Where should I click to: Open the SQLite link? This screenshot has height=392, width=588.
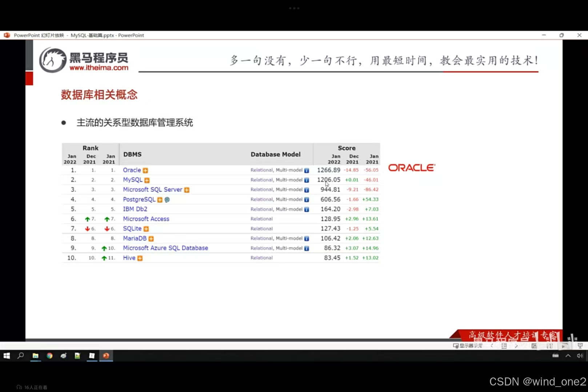132,229
